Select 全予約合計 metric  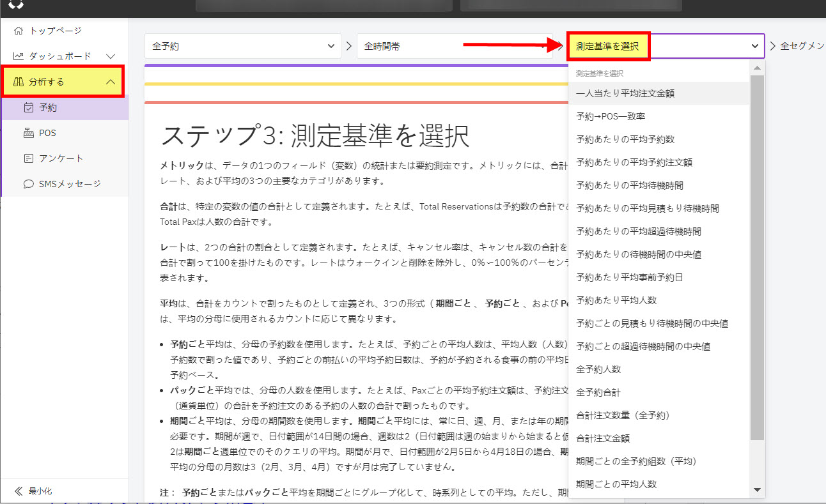pos(658,392)
